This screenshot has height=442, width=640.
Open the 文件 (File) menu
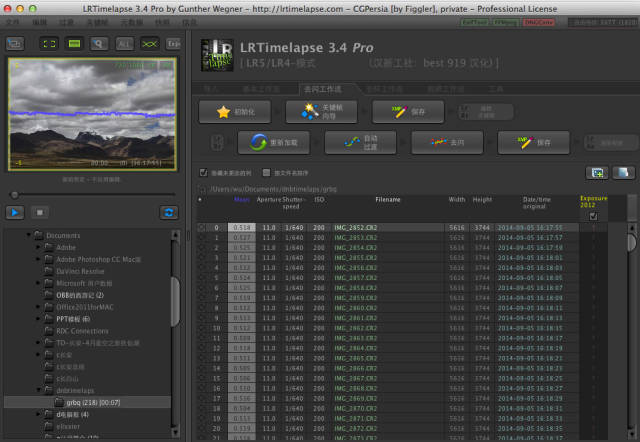(x=13, y=22)
